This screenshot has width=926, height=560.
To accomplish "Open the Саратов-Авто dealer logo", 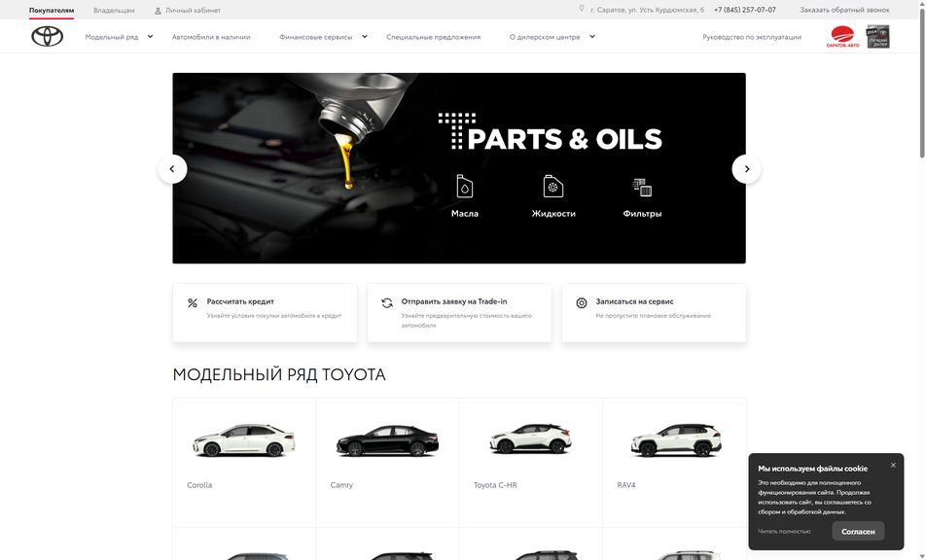I will [x=842, y=37].
